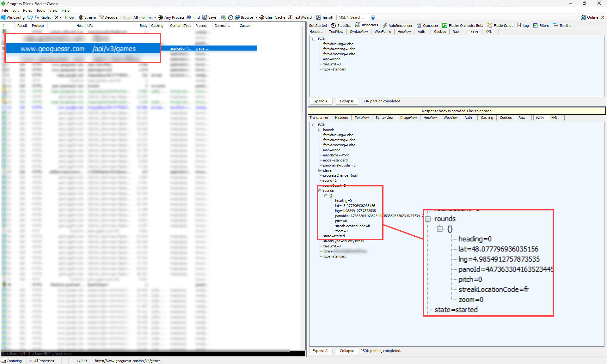Image resolution: width=607 pixels, height=364 pixels.
Task: Select response Raw tab
Action: click(x=522, y=118)
